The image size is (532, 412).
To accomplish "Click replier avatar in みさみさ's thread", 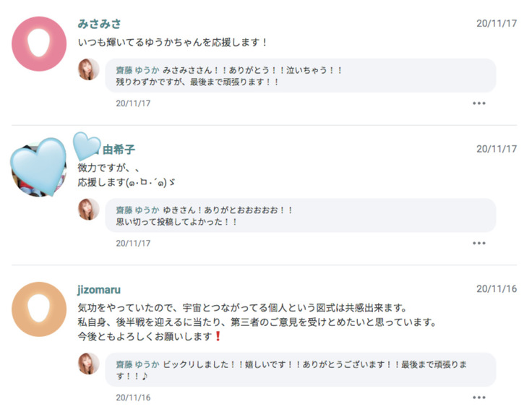I will [x=89, y=70].
